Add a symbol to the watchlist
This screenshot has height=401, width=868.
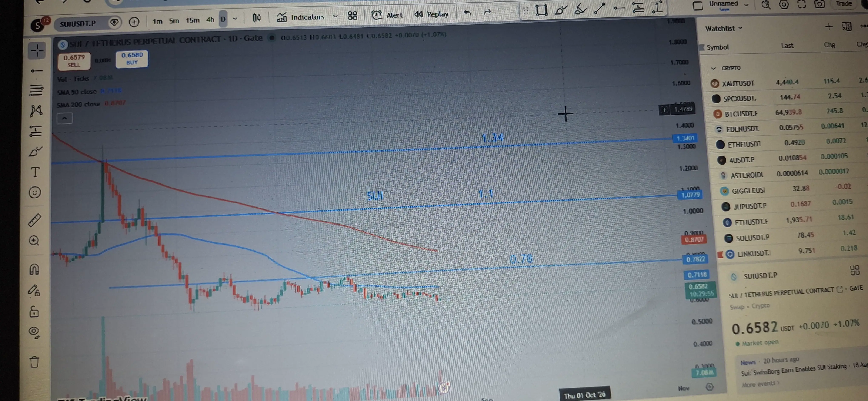pos(829,27)
